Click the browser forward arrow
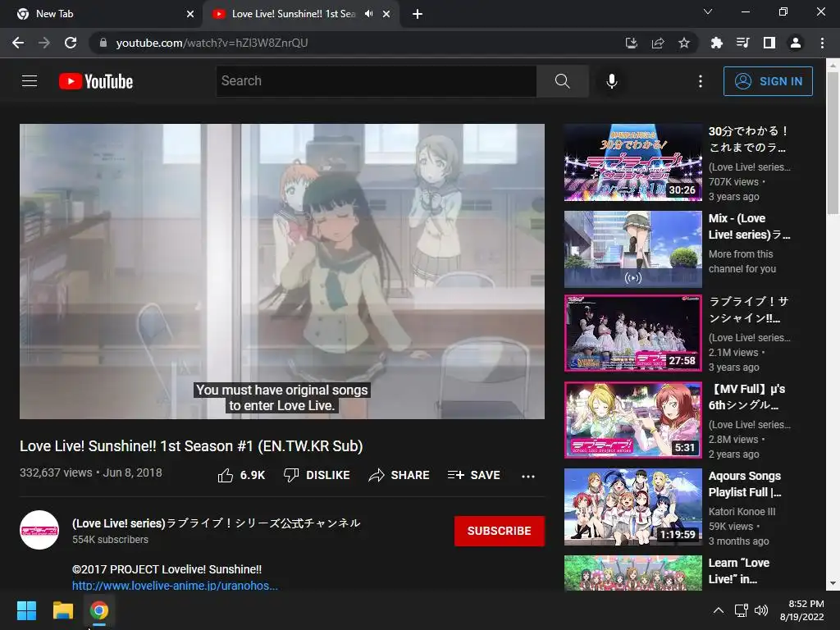 pyautogui.click(x=44, y=43)
